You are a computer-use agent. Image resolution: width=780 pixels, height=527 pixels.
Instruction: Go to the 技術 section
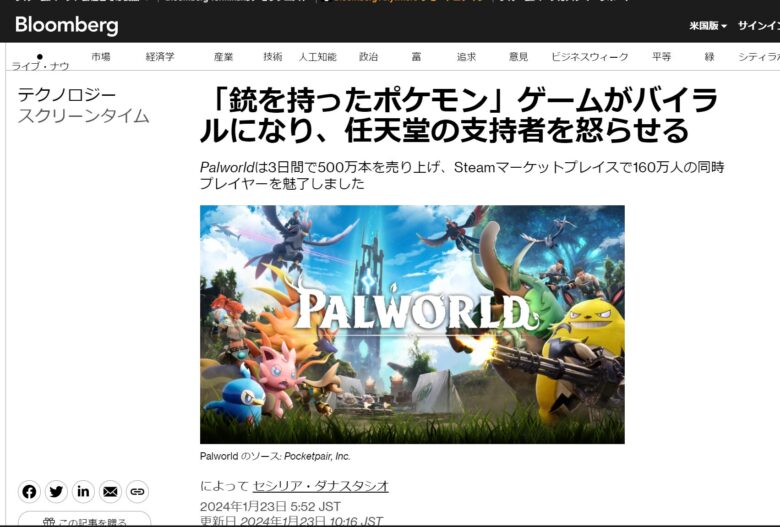pyautogui.click(x=273, y=57)
